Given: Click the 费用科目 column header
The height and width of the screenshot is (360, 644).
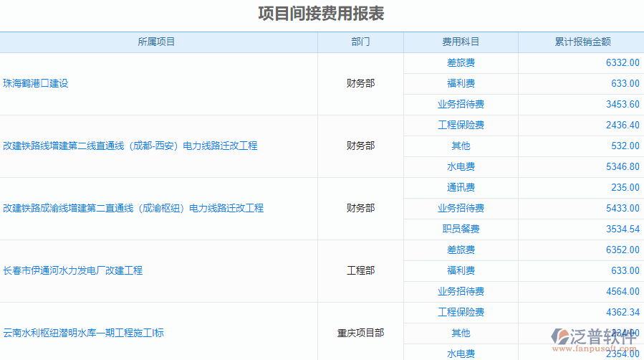Looking at the screenshot, I should point(461,42).
